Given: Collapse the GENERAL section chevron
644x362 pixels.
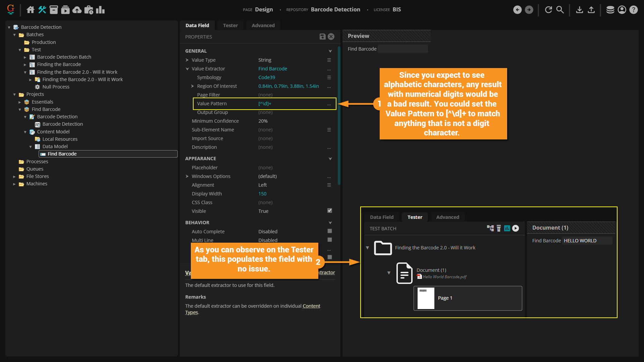Looking at the screenshot, I should (x=330, y=51).
